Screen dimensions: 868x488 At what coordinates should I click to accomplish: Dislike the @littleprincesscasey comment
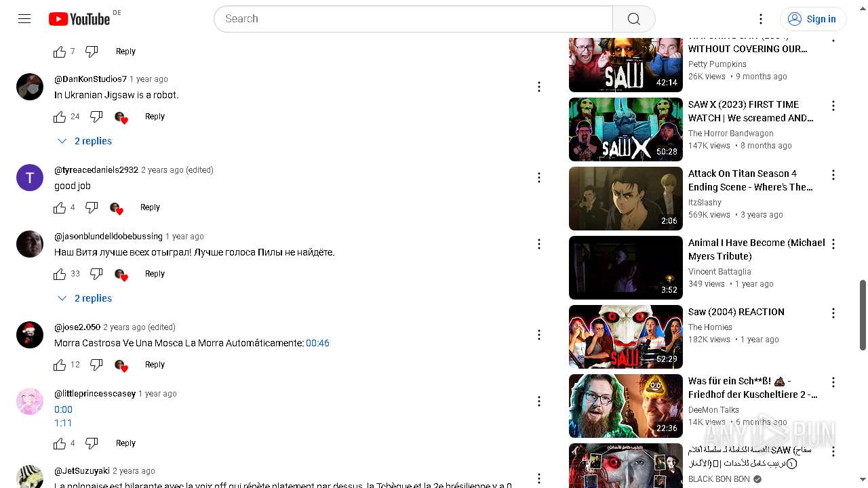point(92,443)
